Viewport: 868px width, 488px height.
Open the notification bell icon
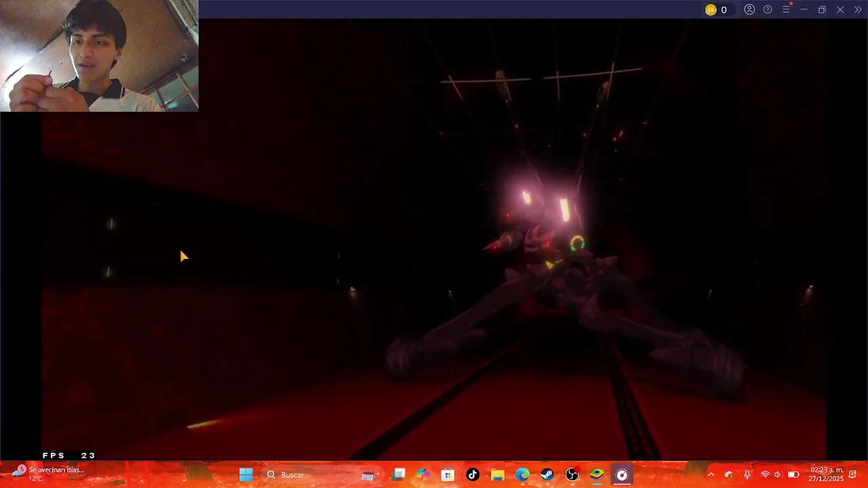click(852, 474)
